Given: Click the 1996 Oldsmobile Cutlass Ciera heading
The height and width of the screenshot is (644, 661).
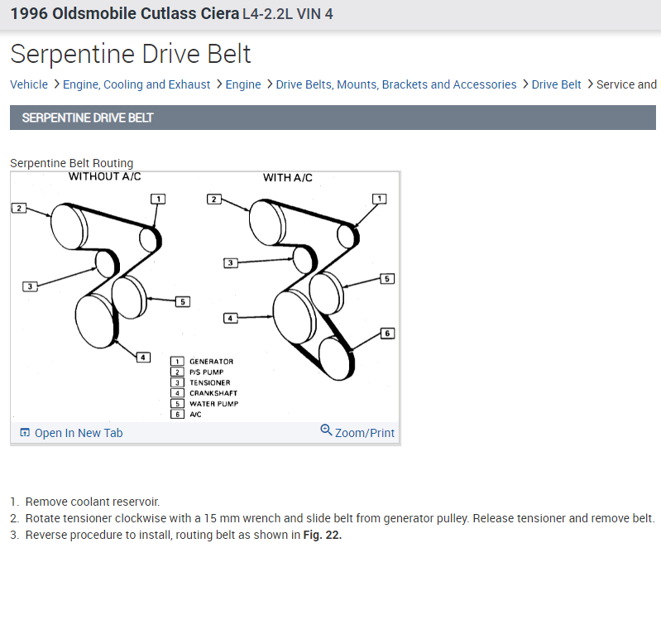Looking at the screenshot, I should click(124, 14).
